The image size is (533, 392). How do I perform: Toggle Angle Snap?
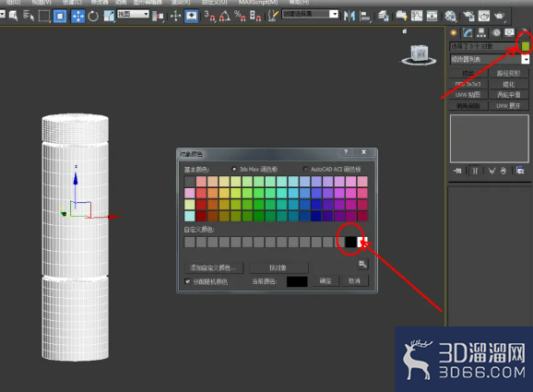click(x=224, y=16)
